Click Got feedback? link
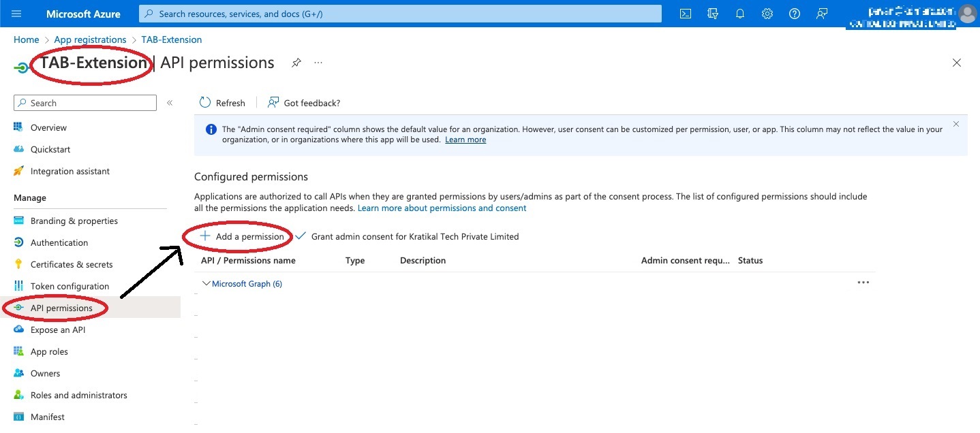The height and width of the screenshot is (433, 980). click(x=312, y=103)
